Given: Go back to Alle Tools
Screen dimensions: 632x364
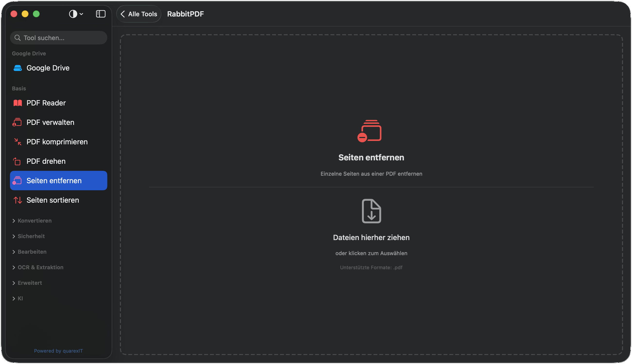Looking at the screenshot, I should coord(139,14).
